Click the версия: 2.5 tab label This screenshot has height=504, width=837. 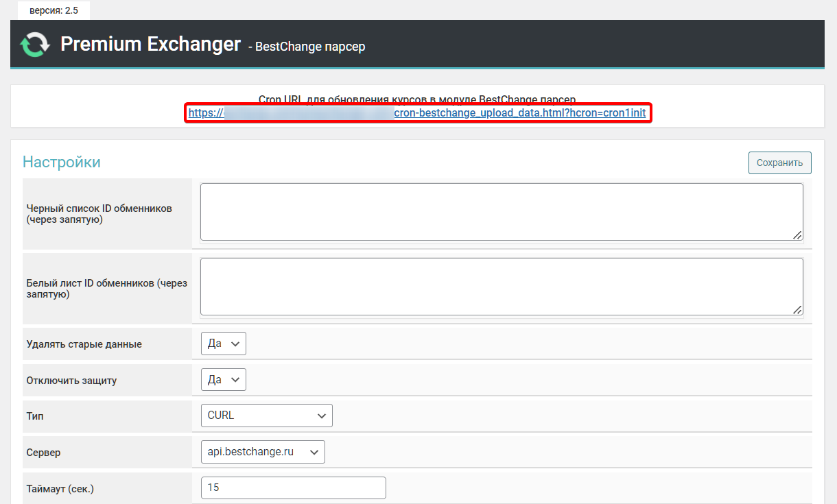click(x=54, y=10)
